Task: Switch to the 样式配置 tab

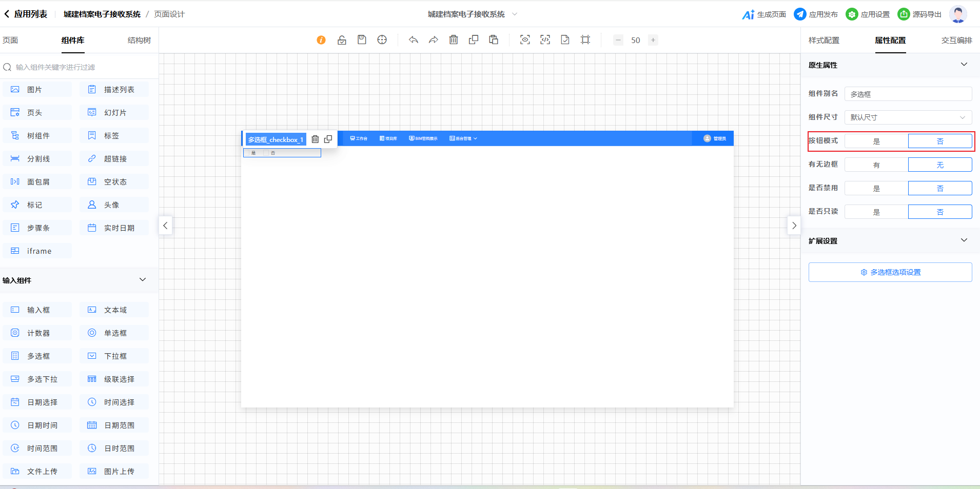Action: [x=824, y=40]
